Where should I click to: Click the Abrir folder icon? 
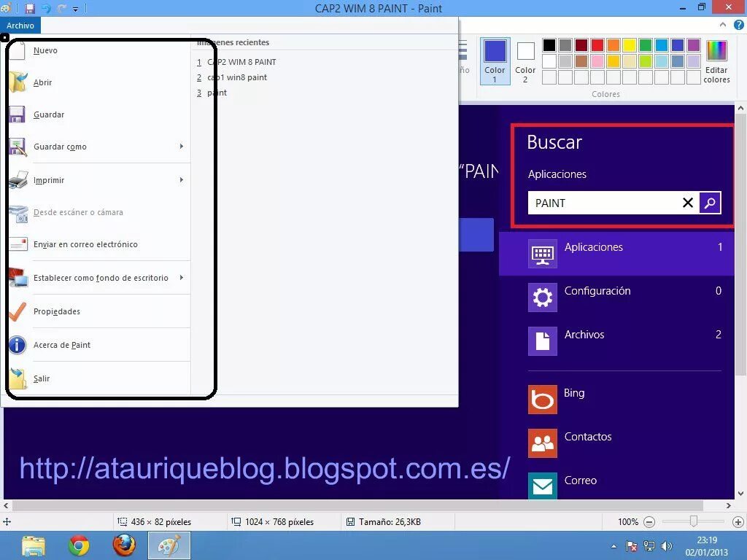click(18, 82)
